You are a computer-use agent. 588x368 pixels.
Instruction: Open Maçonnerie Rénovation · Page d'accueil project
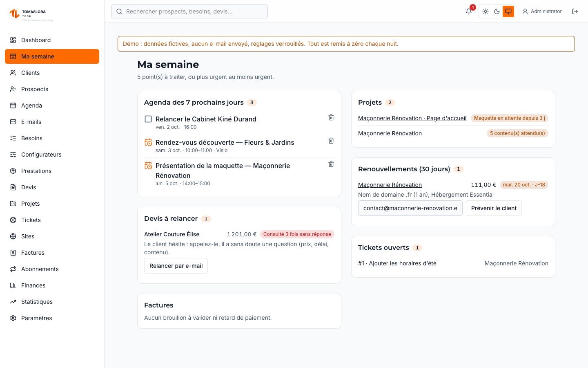click(412, 118)
